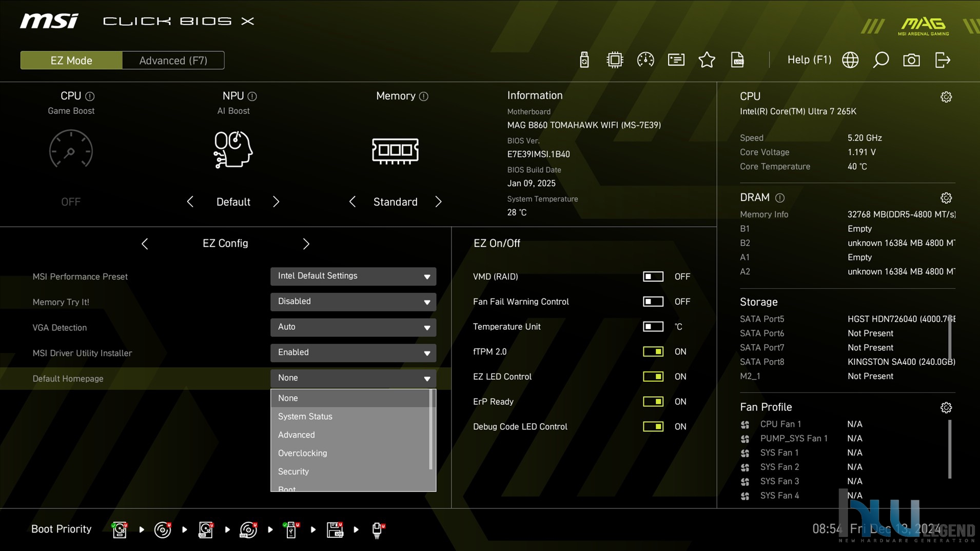Select previous Memory profile arrow
This screenshot has height=551, width=980.
pos(352,202)
